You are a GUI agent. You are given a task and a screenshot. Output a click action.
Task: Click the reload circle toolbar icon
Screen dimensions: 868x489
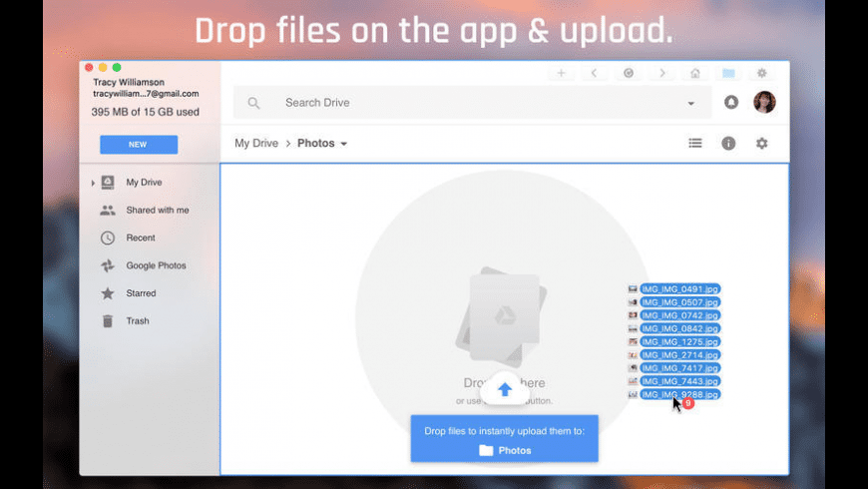(629, 73)
